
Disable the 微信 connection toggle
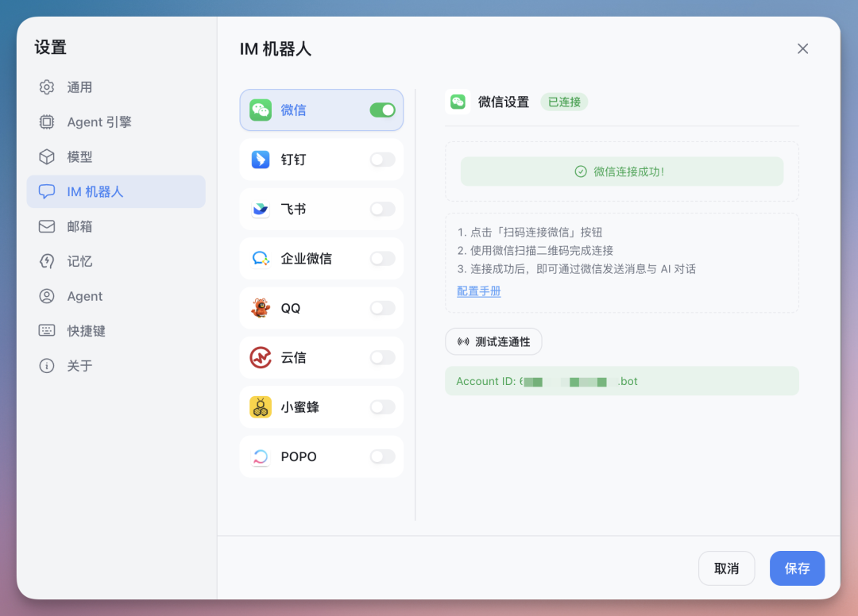pos(382,110)
